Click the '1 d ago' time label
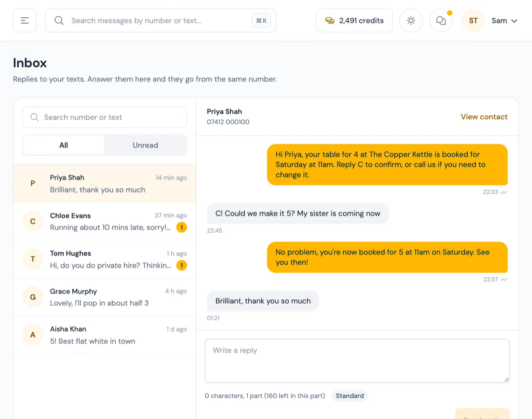Image resolution: width=532 pixels, height=419 pixels. click(x=177, y=329)
